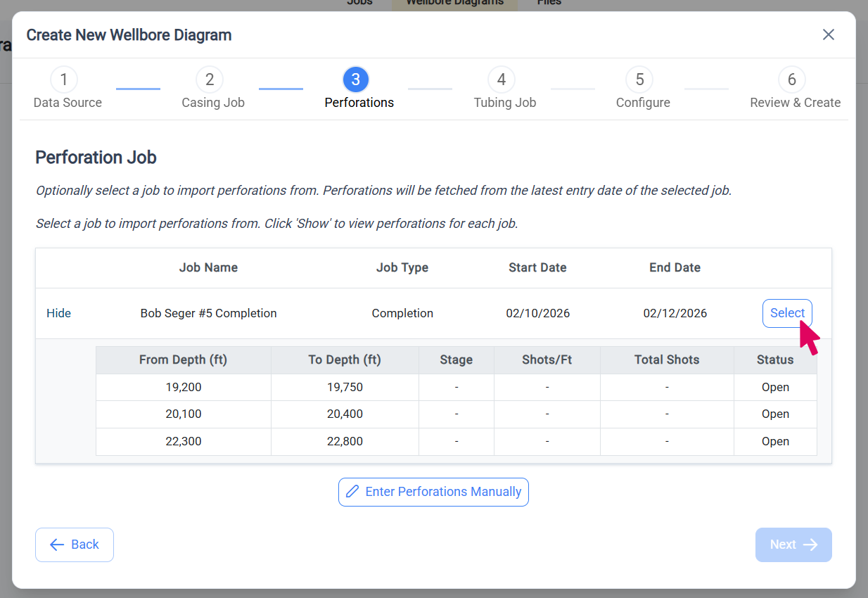Click the Completion job type cell

coord(402,313)
